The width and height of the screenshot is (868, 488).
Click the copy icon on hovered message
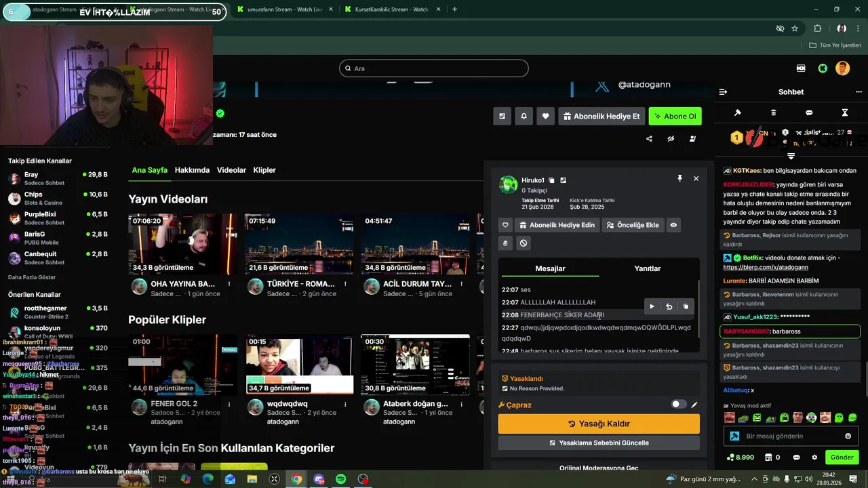tap(686, 306)
